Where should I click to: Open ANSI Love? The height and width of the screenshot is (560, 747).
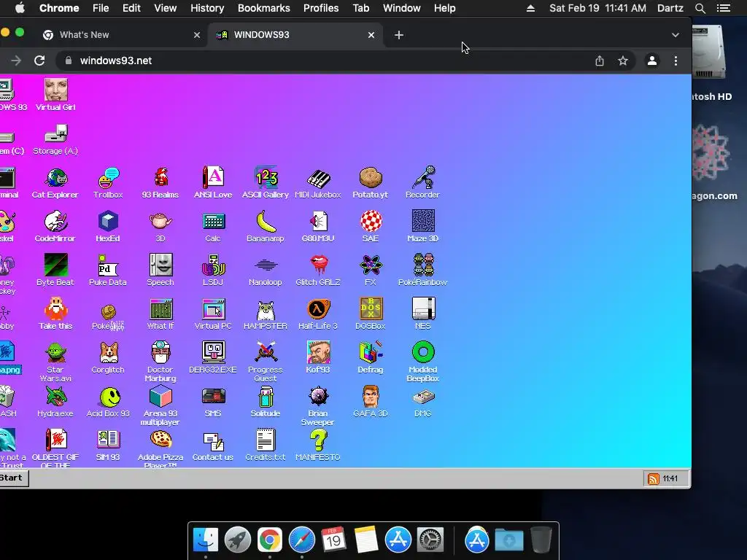213,183
